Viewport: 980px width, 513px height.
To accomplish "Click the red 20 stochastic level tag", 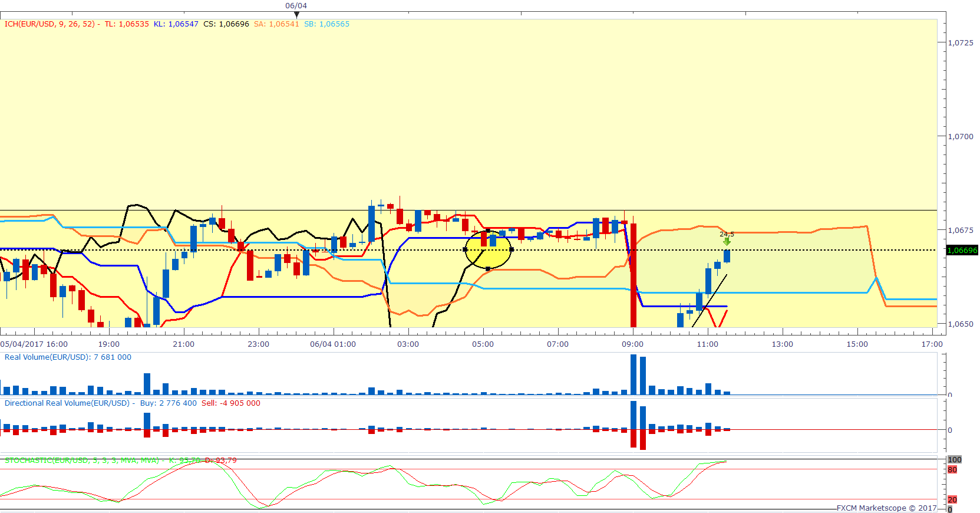I will coord(952,499).
